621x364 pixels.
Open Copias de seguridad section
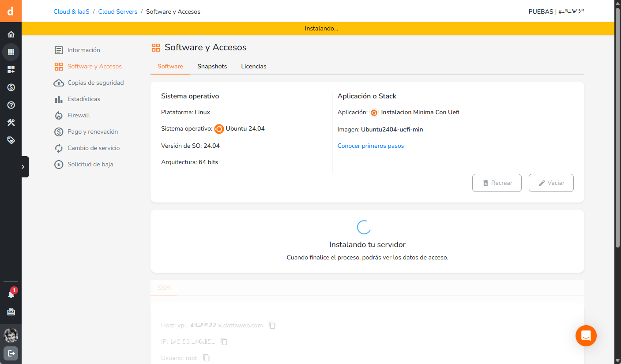coord(89,83)
